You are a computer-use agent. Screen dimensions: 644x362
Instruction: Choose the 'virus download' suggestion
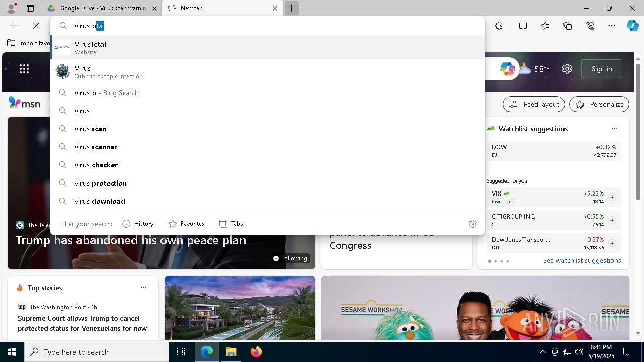267,201
